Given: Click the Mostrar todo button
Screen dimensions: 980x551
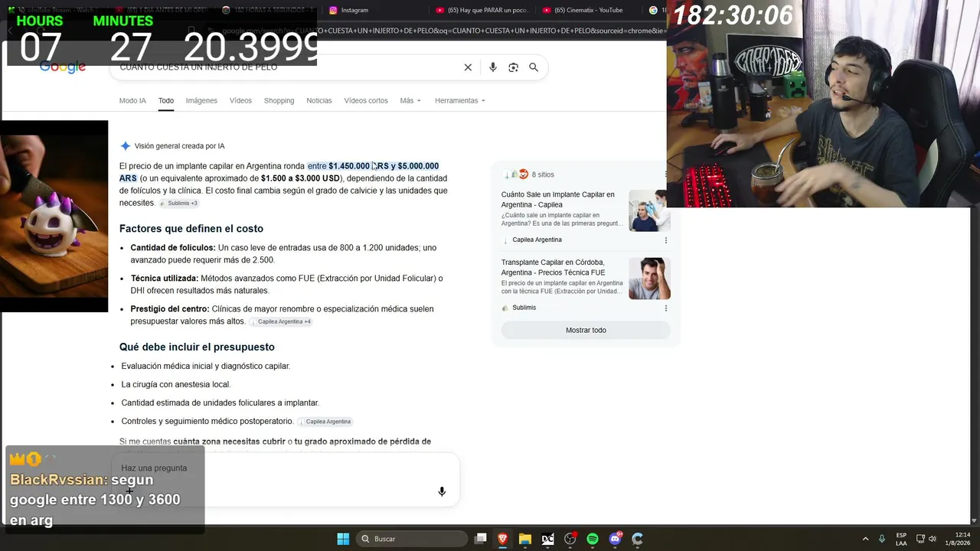Looking at the screenshot, I should pyautogui.click(x=586, y=331).
